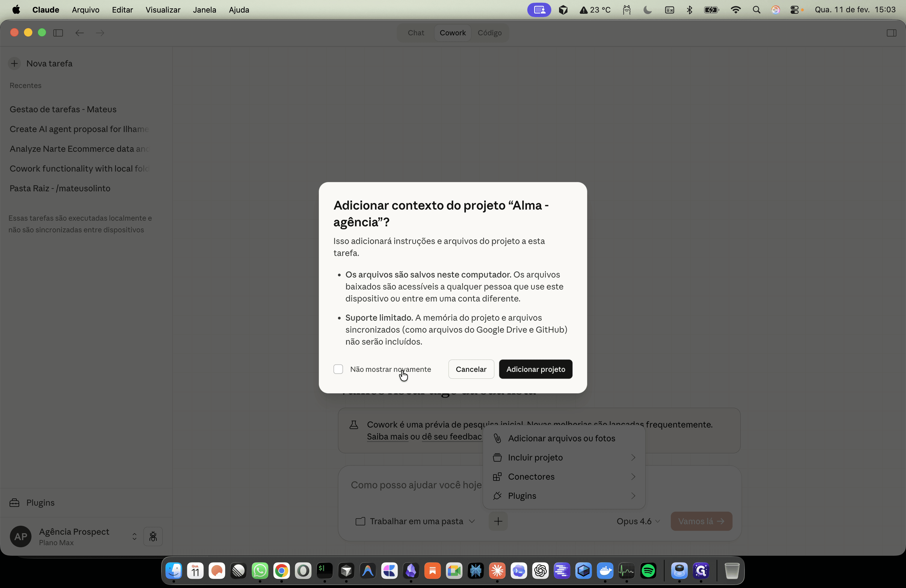
Task: Expand the Conectores submenu
Action: pos(563,477)
